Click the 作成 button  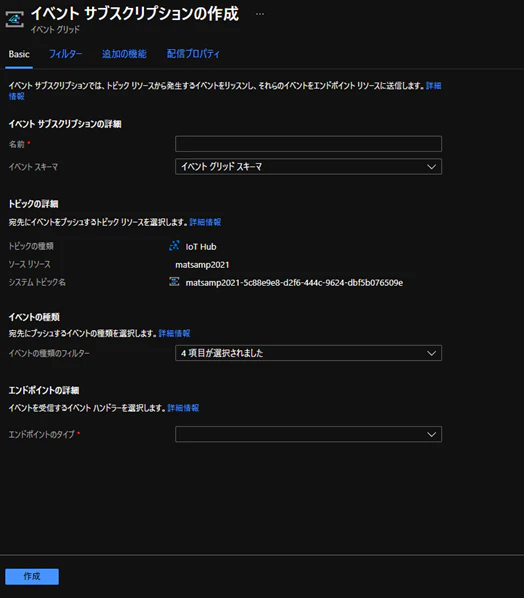click(x=32, y=576)
